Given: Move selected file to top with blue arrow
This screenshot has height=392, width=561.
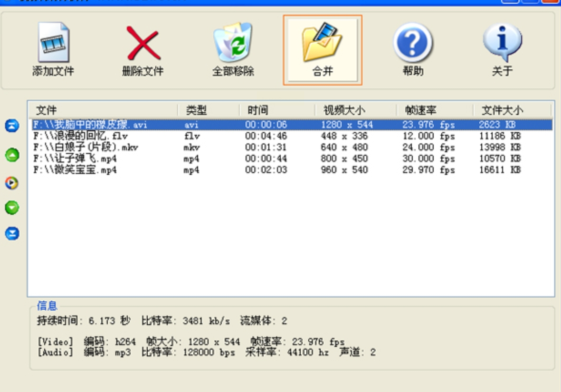Looking at the screenshot, I should tap(12, 125).
